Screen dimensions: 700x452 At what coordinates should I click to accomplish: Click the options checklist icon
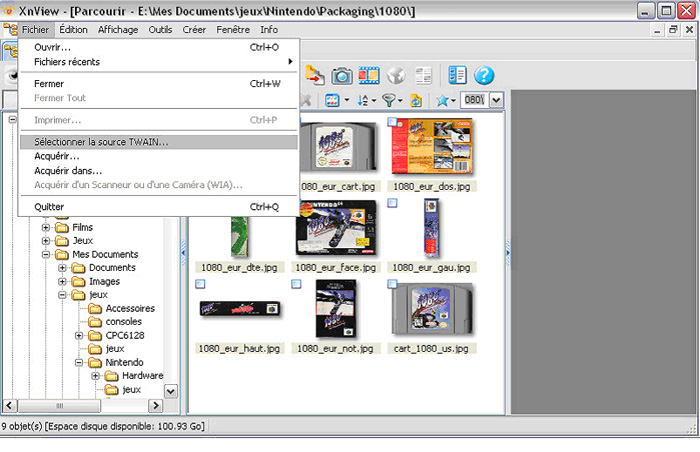(457, 75)
